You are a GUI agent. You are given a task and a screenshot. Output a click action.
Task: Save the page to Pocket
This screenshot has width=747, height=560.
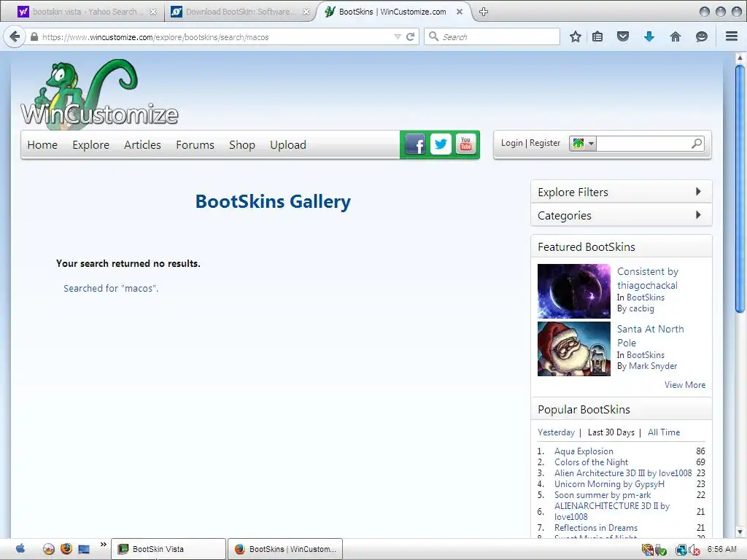click(623, 36)
